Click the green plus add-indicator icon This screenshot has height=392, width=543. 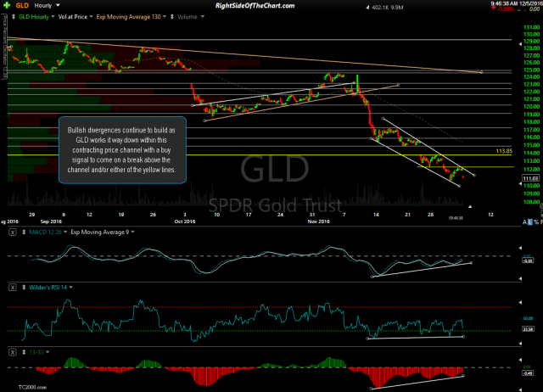click(7, 5)
